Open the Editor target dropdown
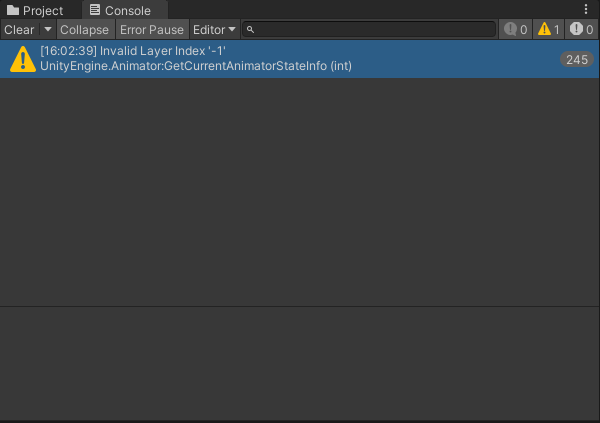Image resolution: width=600 pixels, height=423 pixels. point(214,30)
